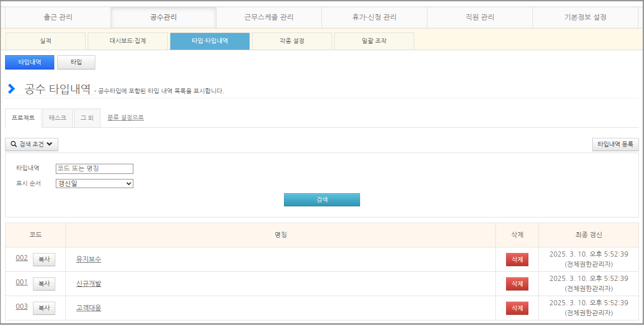
Task: Click the 타입내역 등록 register button
Action: click(x=615, y=144)
